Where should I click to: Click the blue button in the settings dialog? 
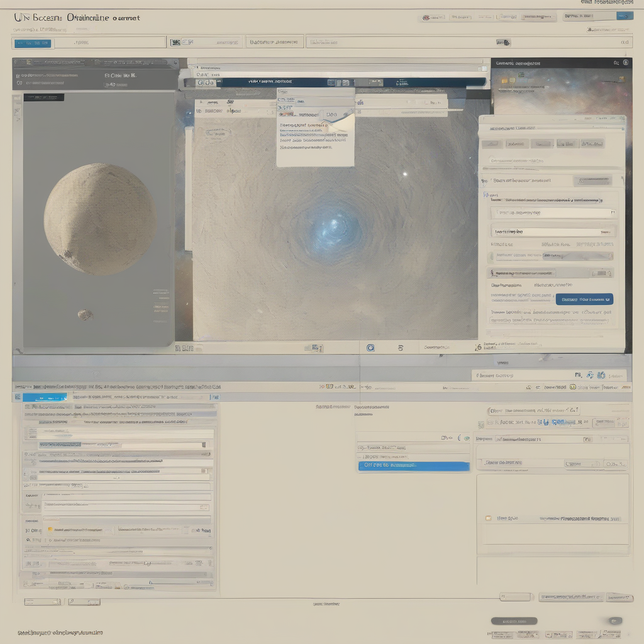pos(584,299)
